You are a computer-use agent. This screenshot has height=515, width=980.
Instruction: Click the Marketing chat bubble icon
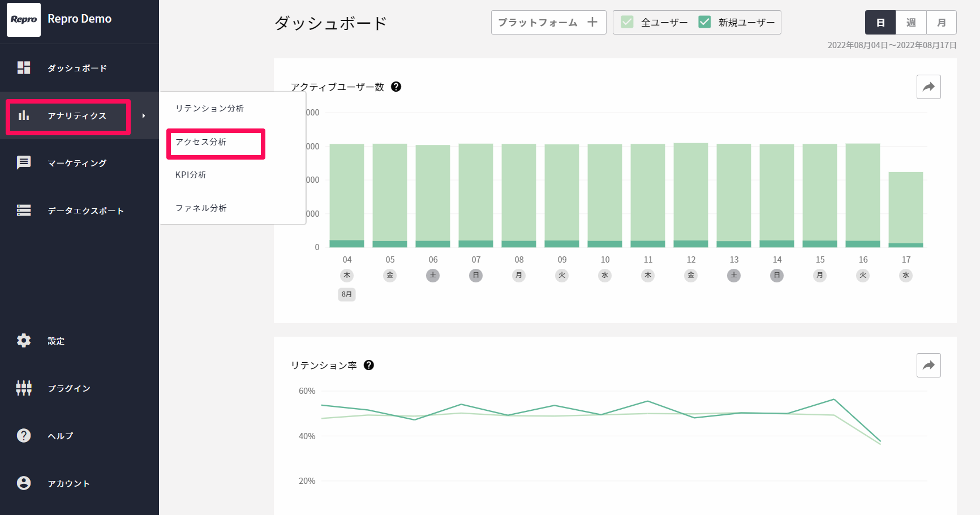[x=24, y=163]
